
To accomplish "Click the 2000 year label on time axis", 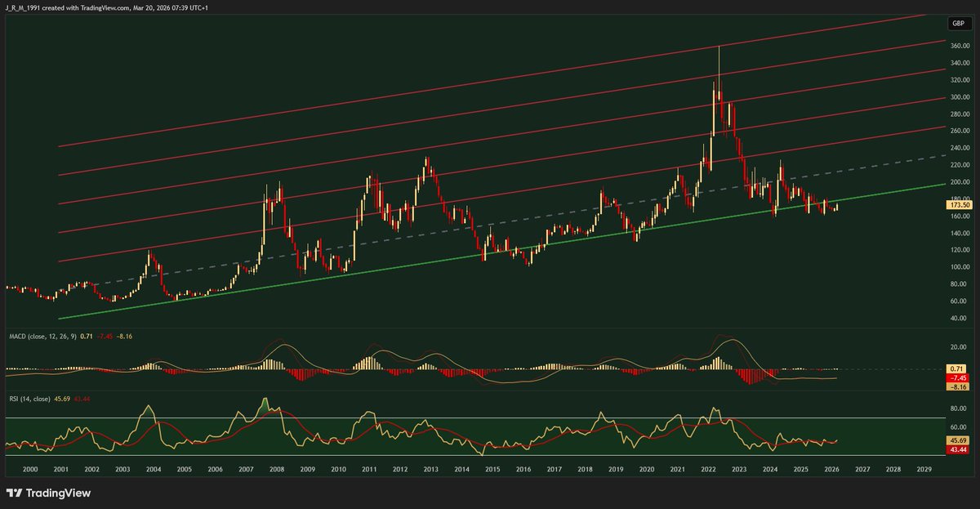I will coord(30,471).
